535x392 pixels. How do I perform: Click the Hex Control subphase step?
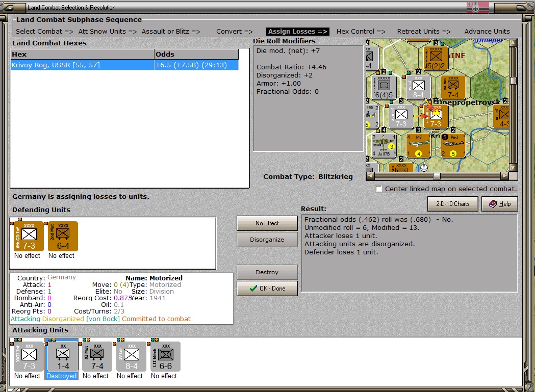pyautogui.click(x=361, y=32)
